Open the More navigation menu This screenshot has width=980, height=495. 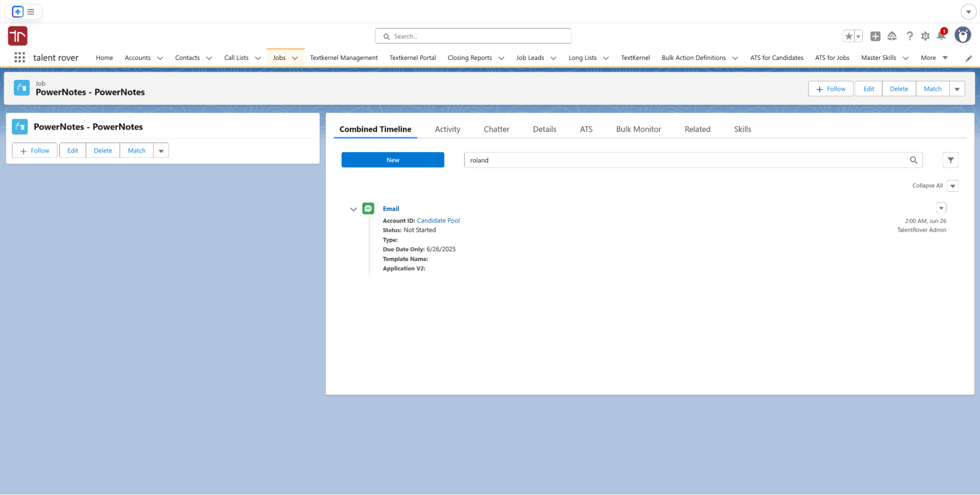[934, 58]
